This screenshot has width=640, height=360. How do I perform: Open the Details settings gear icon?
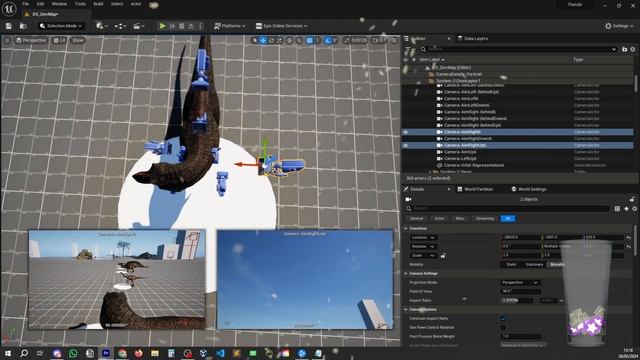coord(634,209)
